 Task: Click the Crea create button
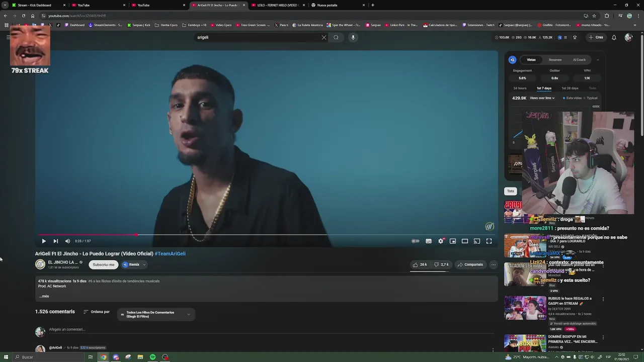(596, 37)
